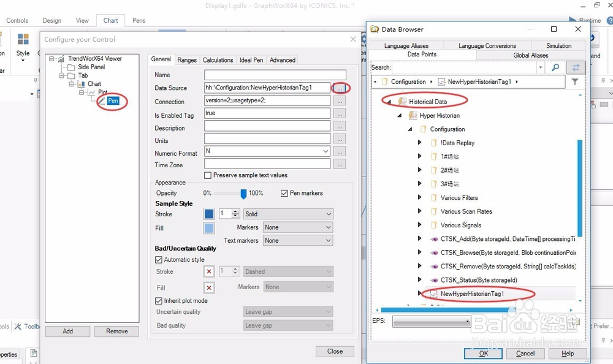This screenshot has height=364, width=613.
Task: Open the Markers None dropdown under Sample Style
Action: pyautogui.click(x=298, y=227)
